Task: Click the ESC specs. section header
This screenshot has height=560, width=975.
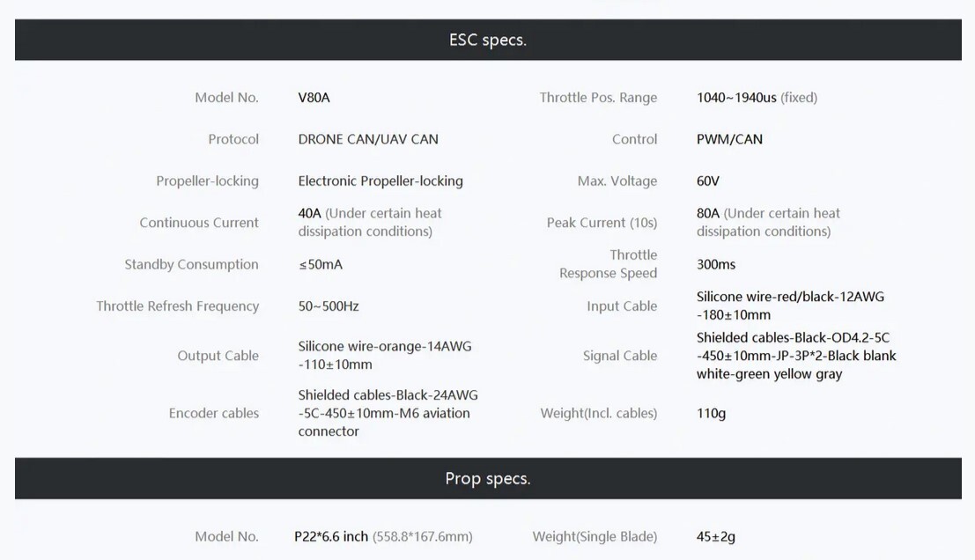Action: tap(488, 40)
